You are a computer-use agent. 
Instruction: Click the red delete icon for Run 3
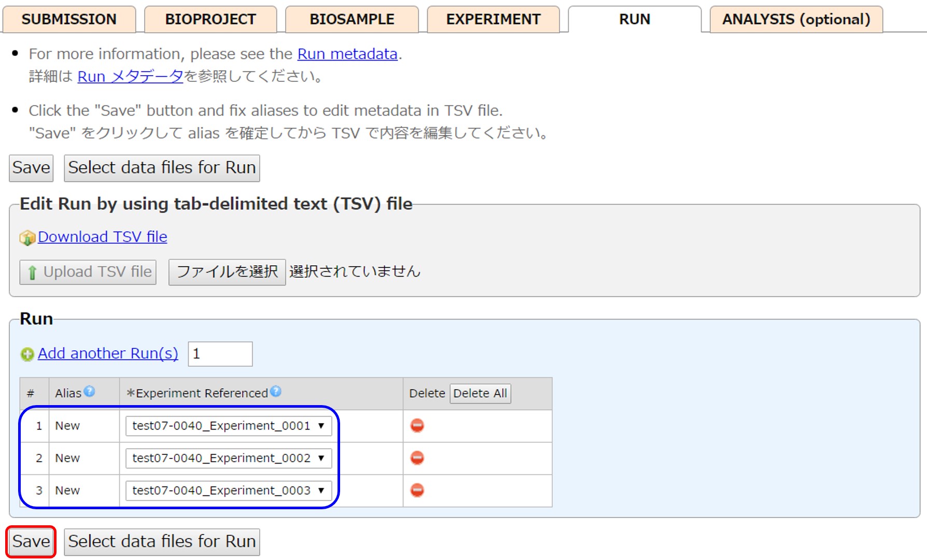pos(417,490)
